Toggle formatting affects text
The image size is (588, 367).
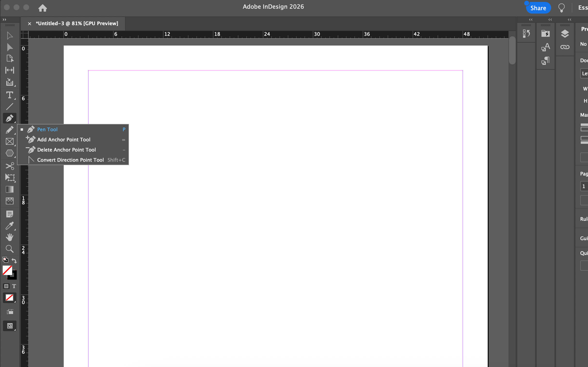(14, 286)
